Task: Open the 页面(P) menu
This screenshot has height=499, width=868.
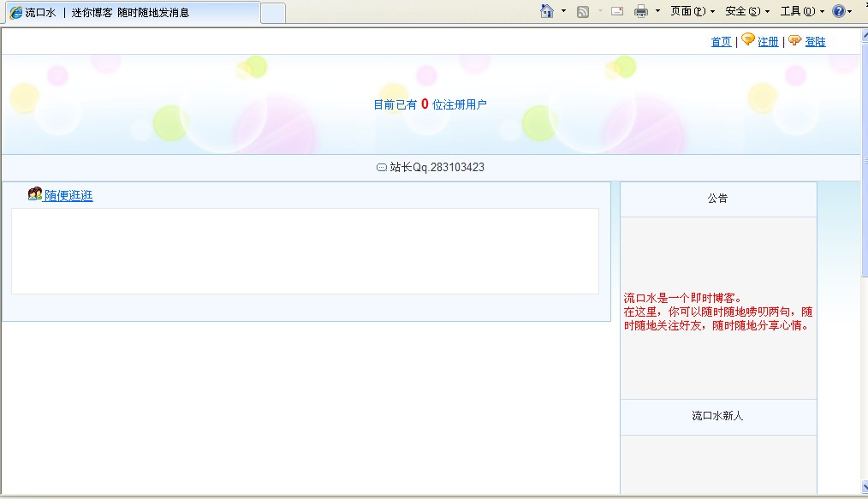Action: pos(693,11)
